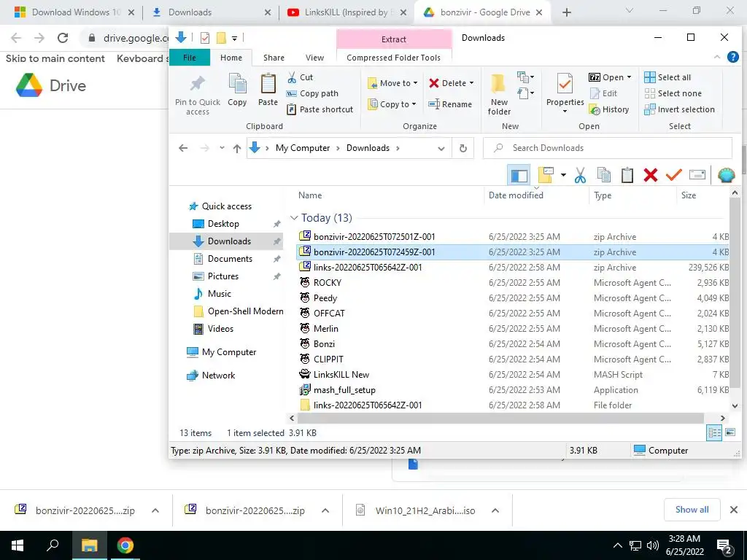Click the email envelope toolbar icon
This screenshot has width=747, height=560.
(x=697, y=175)
